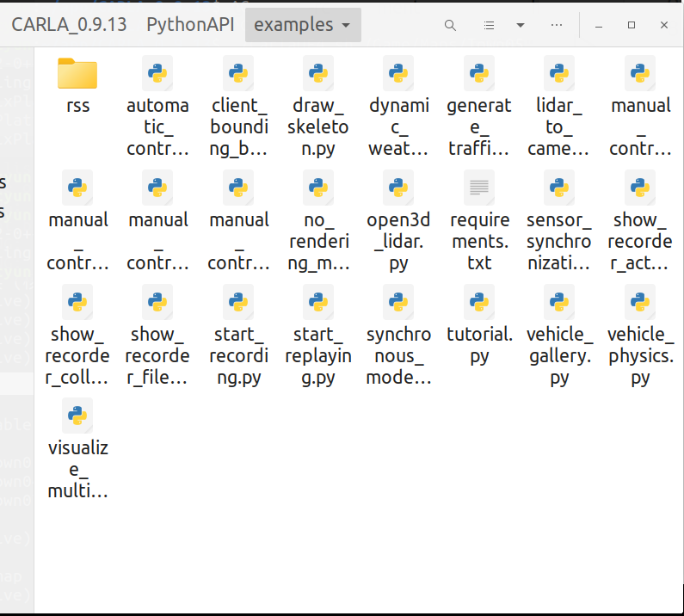The height and width of the screenshot is (616, 684).
Task: Select the requirements.txt text file icon
Action: click(479, 188)
